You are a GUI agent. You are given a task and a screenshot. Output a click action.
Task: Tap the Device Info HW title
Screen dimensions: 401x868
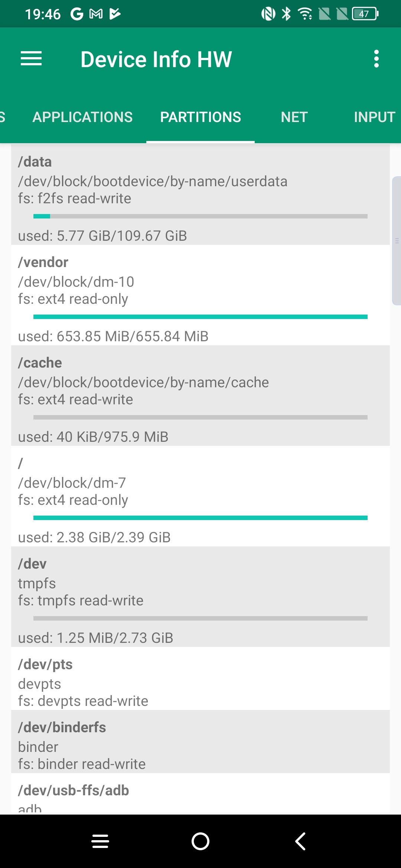tap(156, 59)
